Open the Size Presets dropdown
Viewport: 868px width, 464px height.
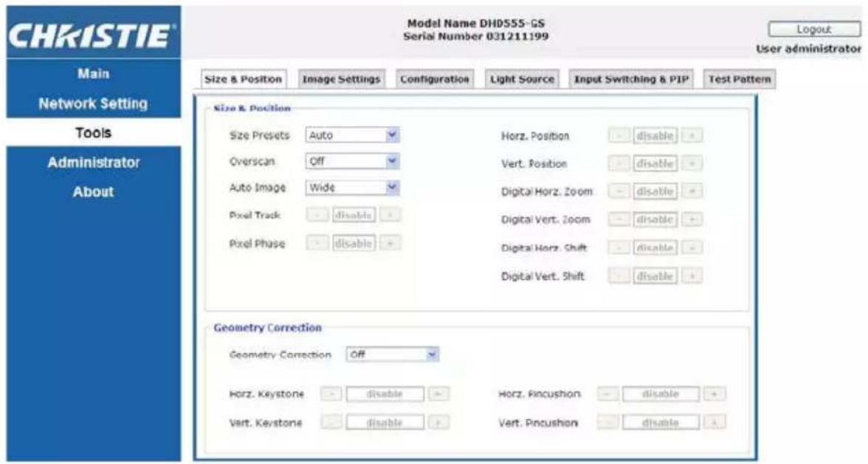pos(352,135)
